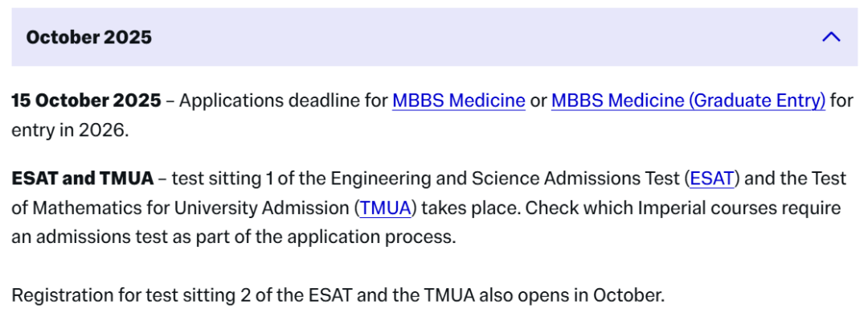Follow the ESAT link in parentheses
The height and width of the screenshot is (317, 868).
coord(712,179)
